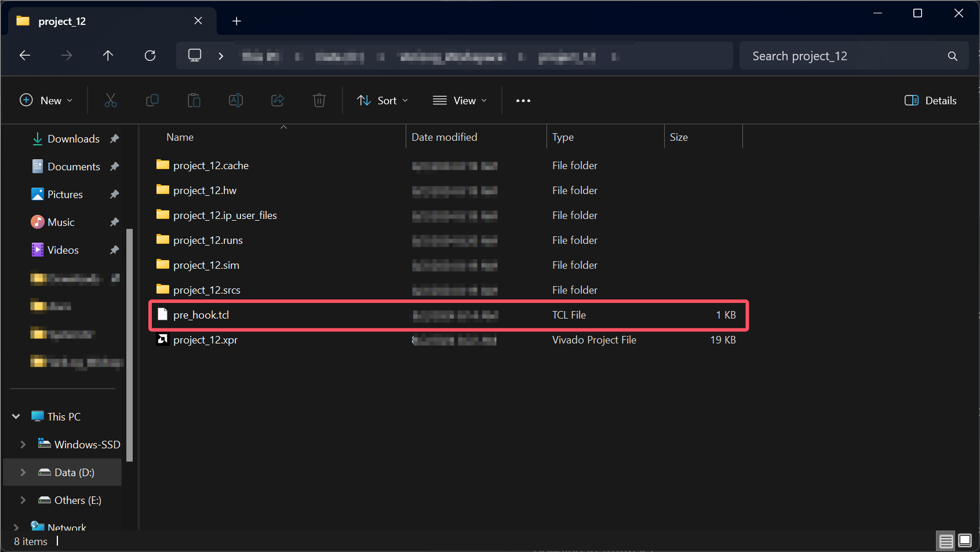Unpin Pictures using its pin icon
This screenshot has width=980, height=552.
click(114, 195)
